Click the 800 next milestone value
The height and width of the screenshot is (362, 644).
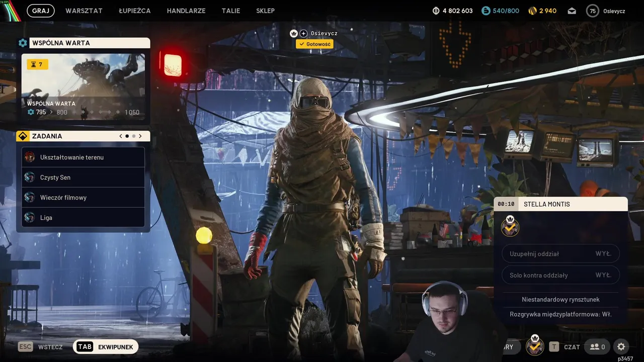(62, 112)
